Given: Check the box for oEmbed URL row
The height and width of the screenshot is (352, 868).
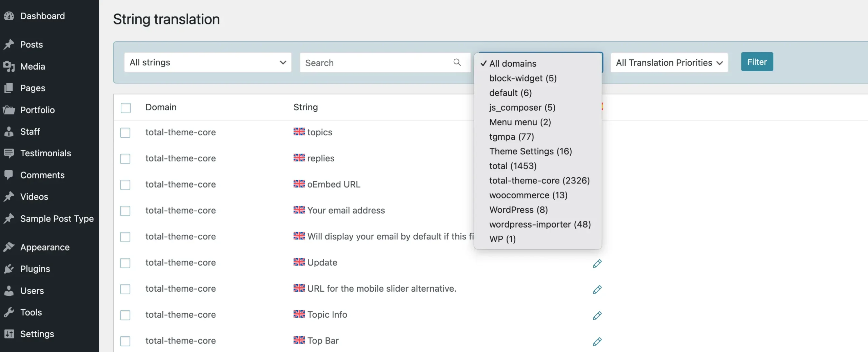Looking at the screenshot, I should pyautogui.click(x=125, y=185).
